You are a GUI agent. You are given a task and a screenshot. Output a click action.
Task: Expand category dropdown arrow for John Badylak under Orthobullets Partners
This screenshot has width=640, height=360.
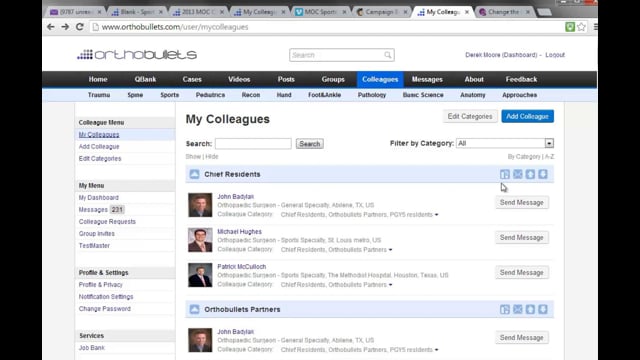436,350
